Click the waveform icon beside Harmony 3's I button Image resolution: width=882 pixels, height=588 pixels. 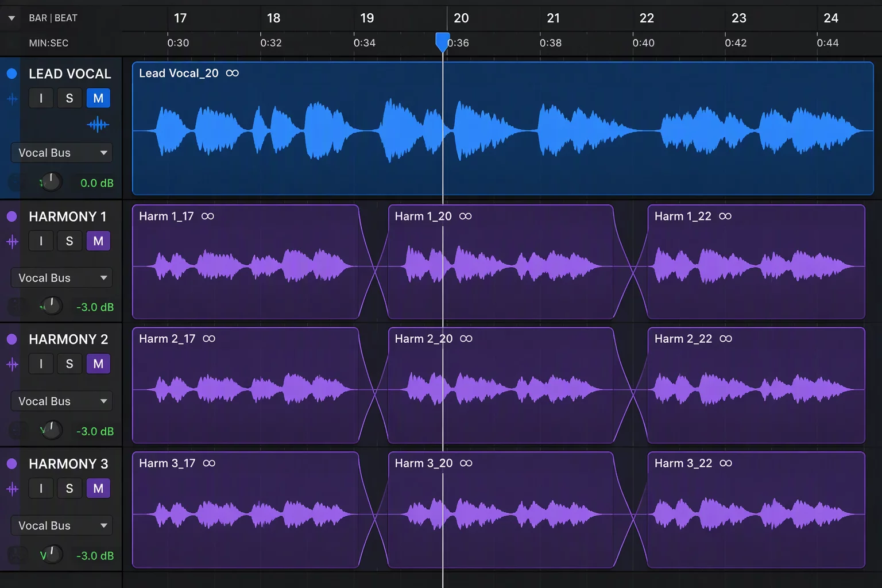pyautogui.click(x=12, y=489)
